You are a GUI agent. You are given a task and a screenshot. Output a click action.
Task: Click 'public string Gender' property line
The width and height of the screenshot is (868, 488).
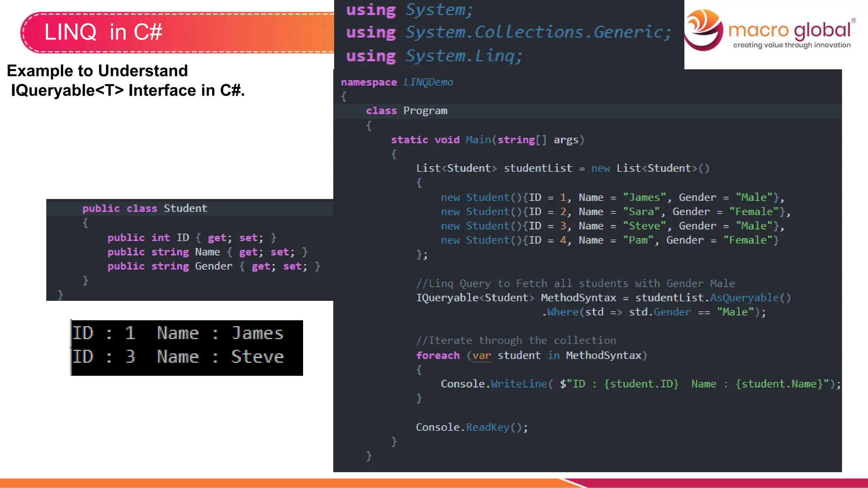(214, 266)
